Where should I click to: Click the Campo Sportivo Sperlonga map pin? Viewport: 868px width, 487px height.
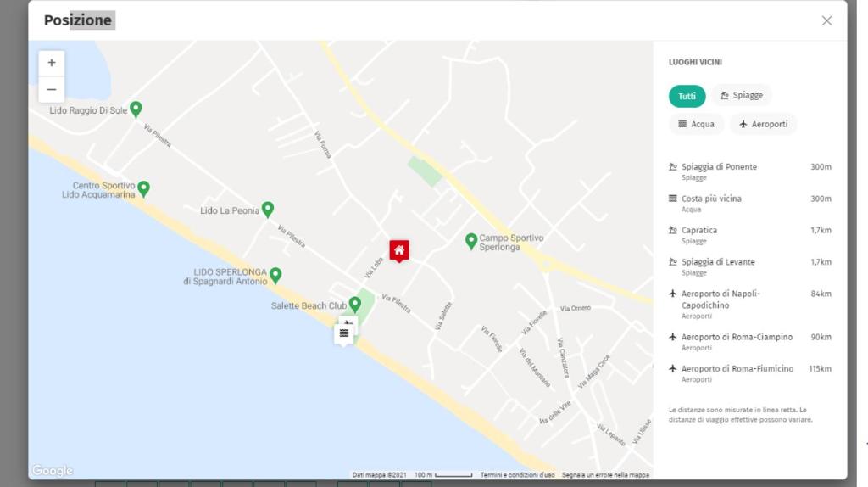[471, 241]
